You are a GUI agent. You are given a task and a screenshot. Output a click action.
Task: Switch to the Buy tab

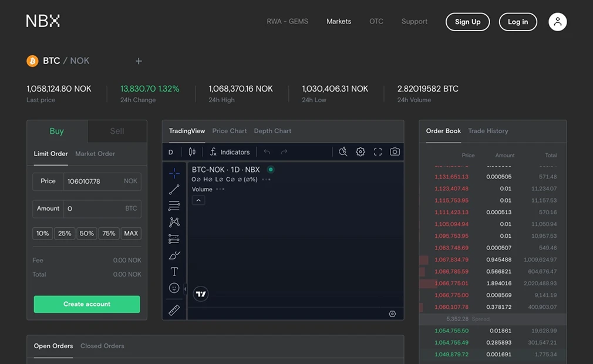(x=57, y=131)
